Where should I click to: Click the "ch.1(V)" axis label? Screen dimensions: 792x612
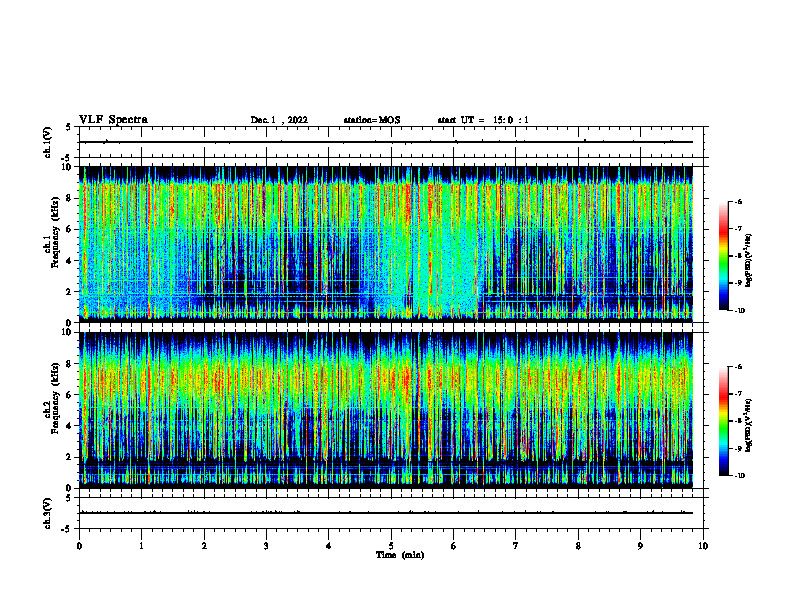(x=48, y=142)
